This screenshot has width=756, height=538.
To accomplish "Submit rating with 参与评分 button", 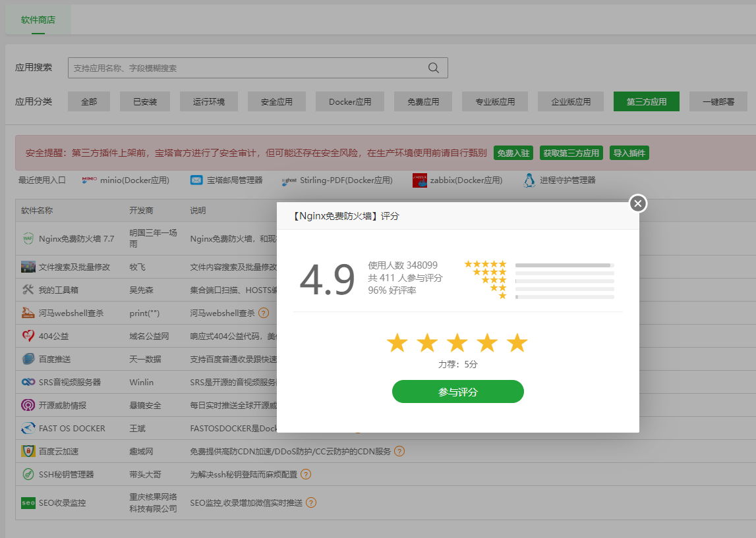I will click(x=457, y=392).
